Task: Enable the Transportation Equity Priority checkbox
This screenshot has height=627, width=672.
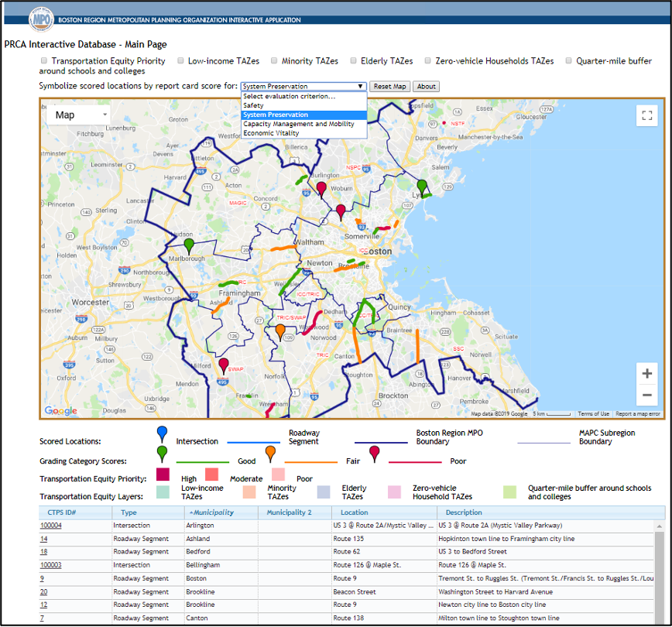Action: (44, 60)
